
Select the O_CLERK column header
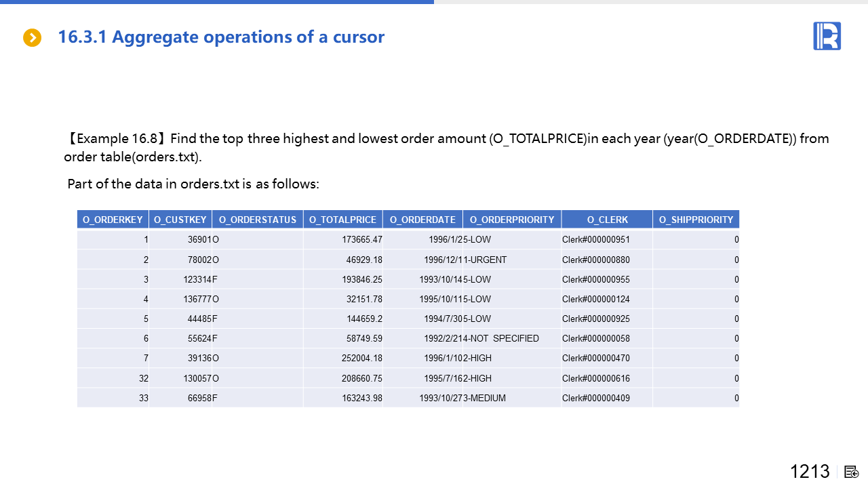tap(607, 220)
